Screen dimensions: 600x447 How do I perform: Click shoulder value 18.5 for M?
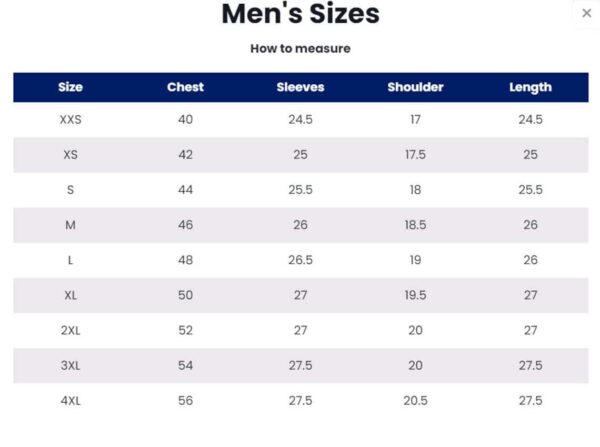point(415,225)
